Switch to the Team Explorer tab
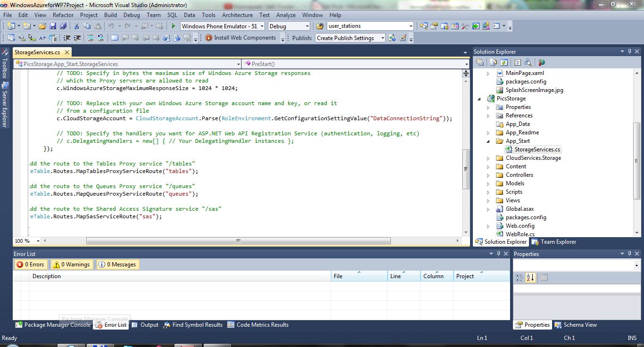The width and height of the screenshot is (644, 347). [x=554, y=242]
